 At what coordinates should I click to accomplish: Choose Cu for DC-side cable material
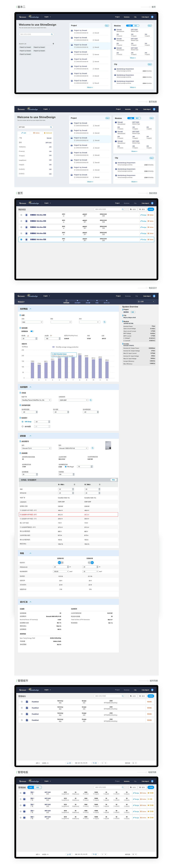(59, 562)
